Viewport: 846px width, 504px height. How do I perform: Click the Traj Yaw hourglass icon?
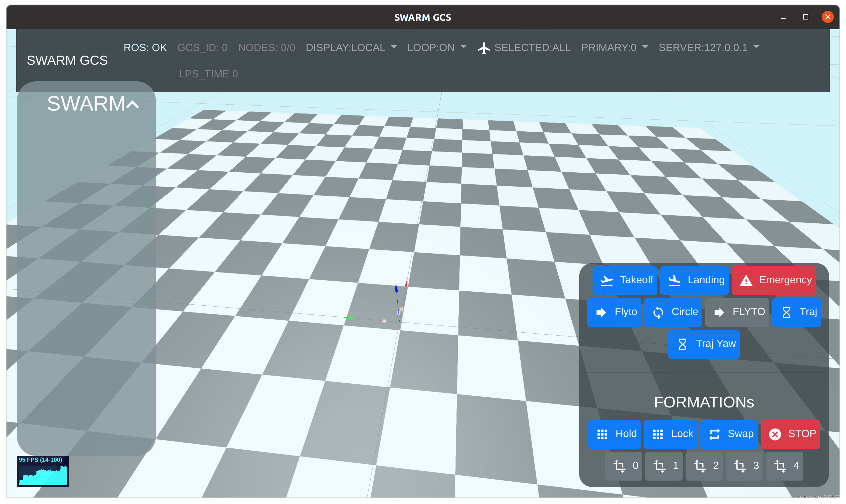[x=683, y=344]
